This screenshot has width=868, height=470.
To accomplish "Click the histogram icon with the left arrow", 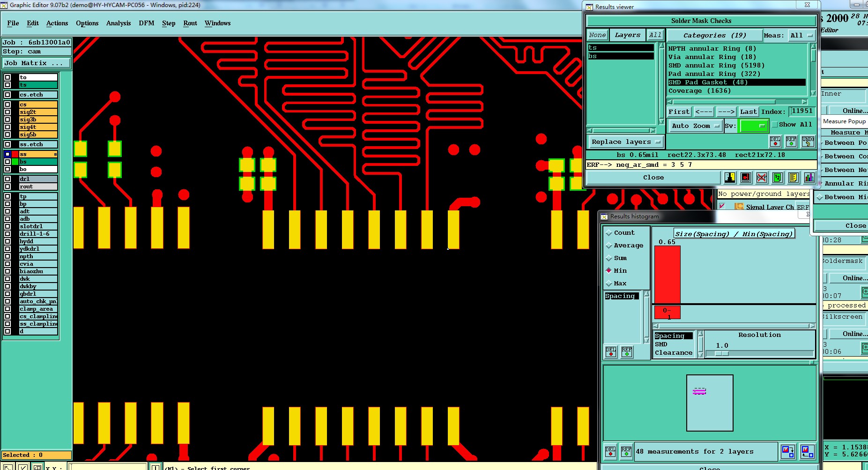I will pos(807,451).
